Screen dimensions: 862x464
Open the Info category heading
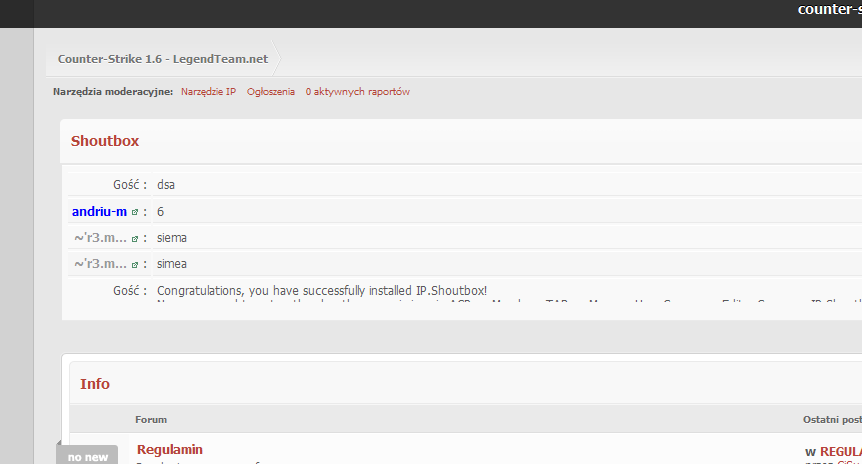click(95, 384)
